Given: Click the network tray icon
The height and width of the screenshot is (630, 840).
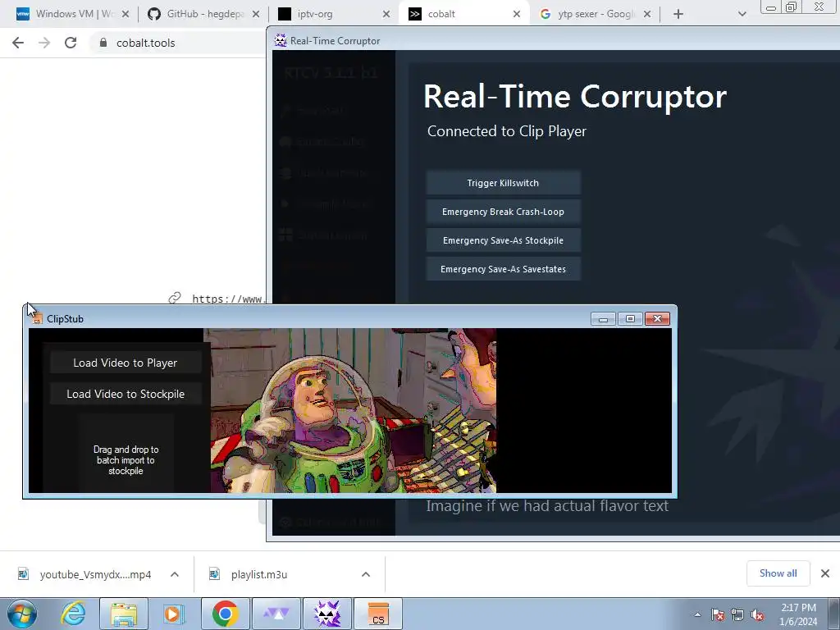Looking at the screenshot, I should [737, 614].
